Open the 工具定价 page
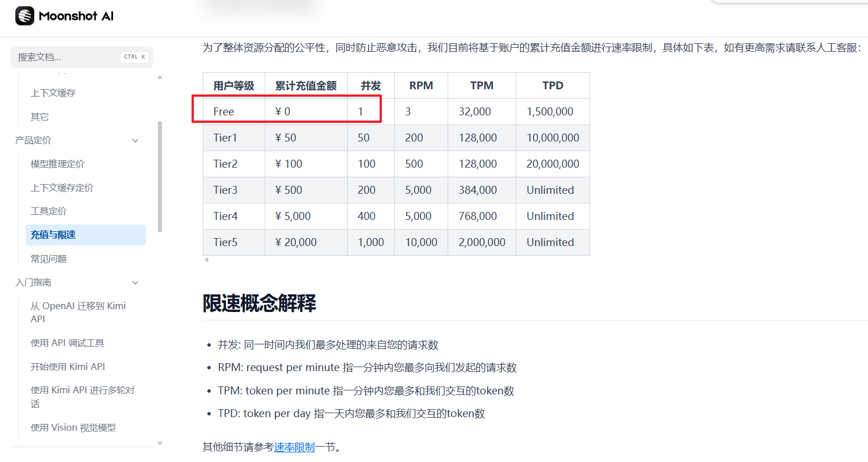 point(48,211)
